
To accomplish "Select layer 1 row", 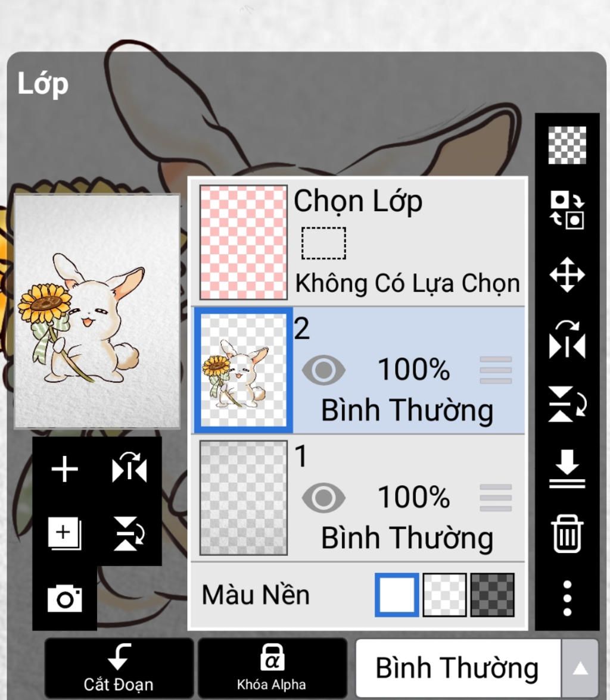I will click(x=359, y=498).
